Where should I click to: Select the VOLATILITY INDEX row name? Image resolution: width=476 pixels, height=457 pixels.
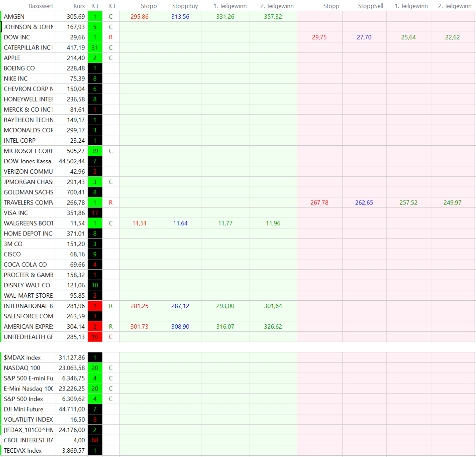point(28,419)
